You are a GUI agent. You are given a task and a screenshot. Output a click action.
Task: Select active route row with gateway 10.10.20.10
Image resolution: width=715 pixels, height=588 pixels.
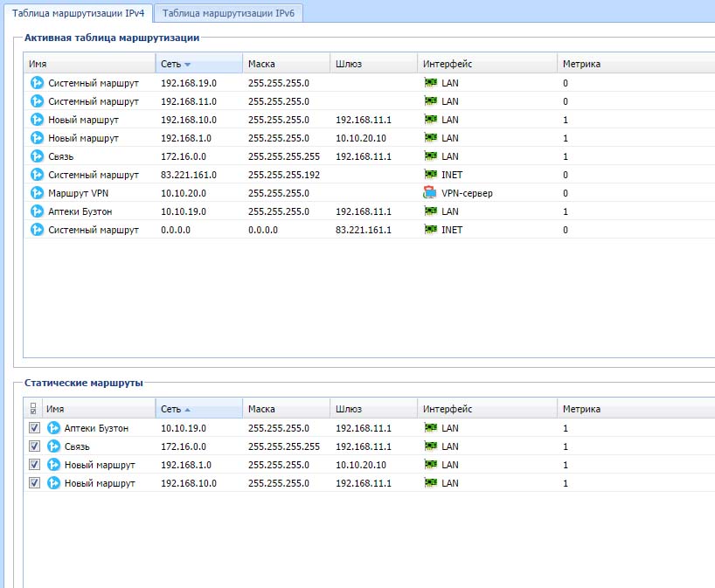pos(370,138)
